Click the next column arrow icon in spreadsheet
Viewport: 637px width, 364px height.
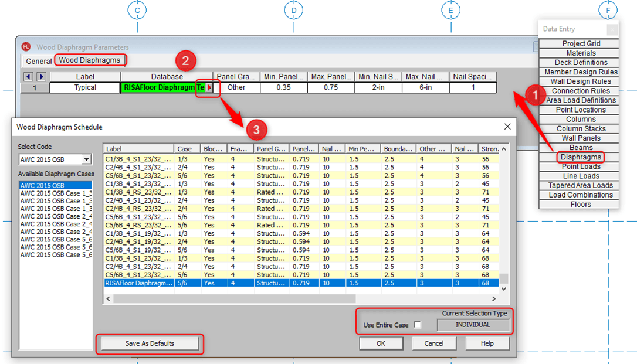coord(41,77)
